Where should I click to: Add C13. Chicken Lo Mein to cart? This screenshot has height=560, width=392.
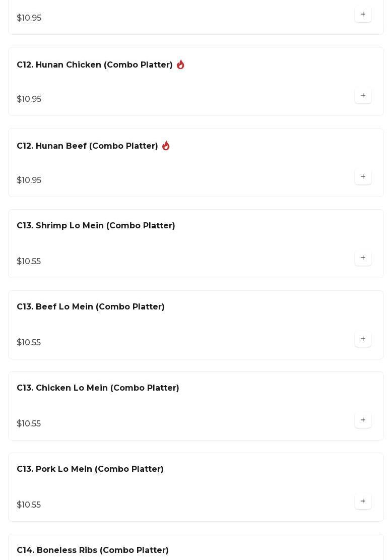point(363,420)
